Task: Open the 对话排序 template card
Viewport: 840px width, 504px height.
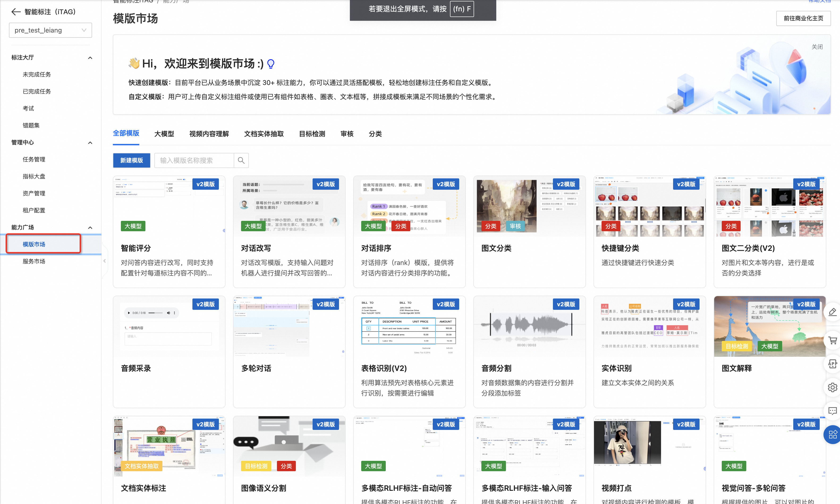Action: point(409,232)
